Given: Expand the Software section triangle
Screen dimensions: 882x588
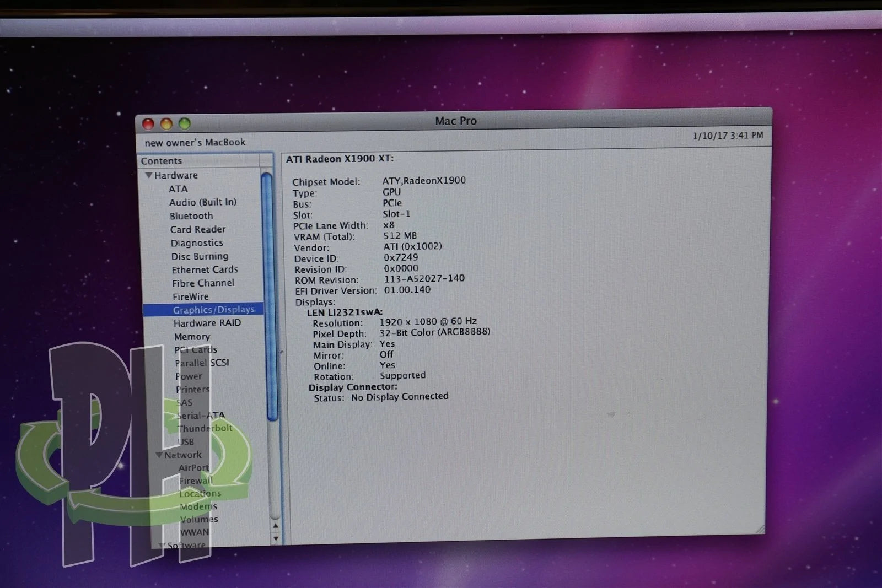Looking at the screenshot, I should pos(162,546).
